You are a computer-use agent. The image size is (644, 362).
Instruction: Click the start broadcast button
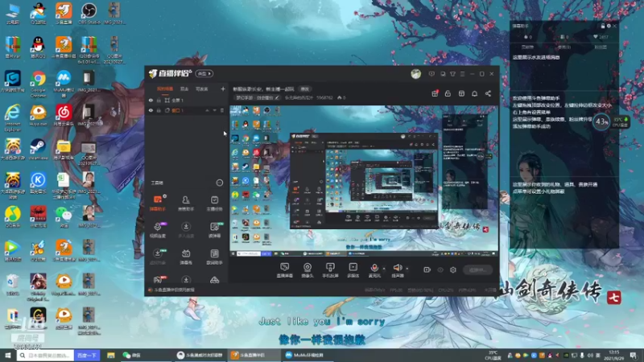click(x=477, y=270)
